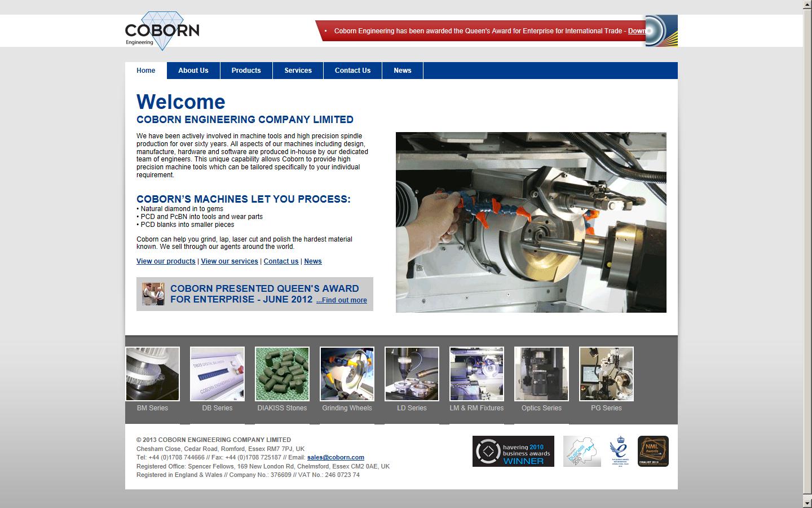Click the Business 2010 award badge
Screen dimensions: 812x508
pos(582,451)
